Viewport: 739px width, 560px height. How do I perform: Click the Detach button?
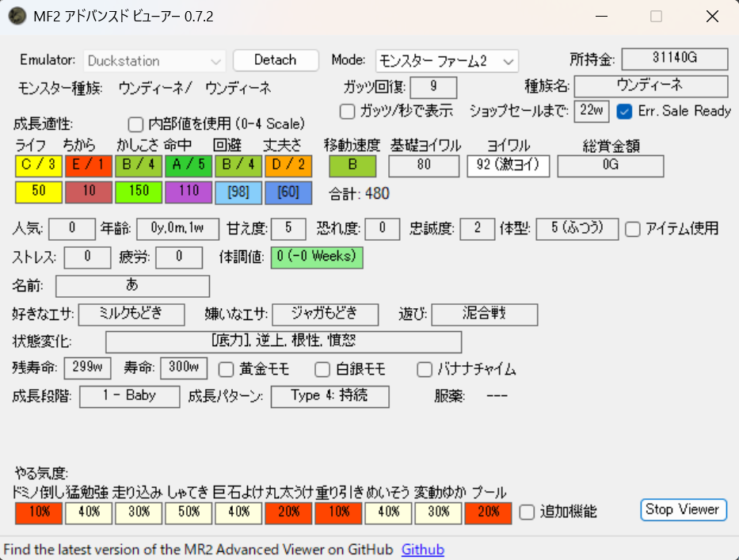coord(275,60)
